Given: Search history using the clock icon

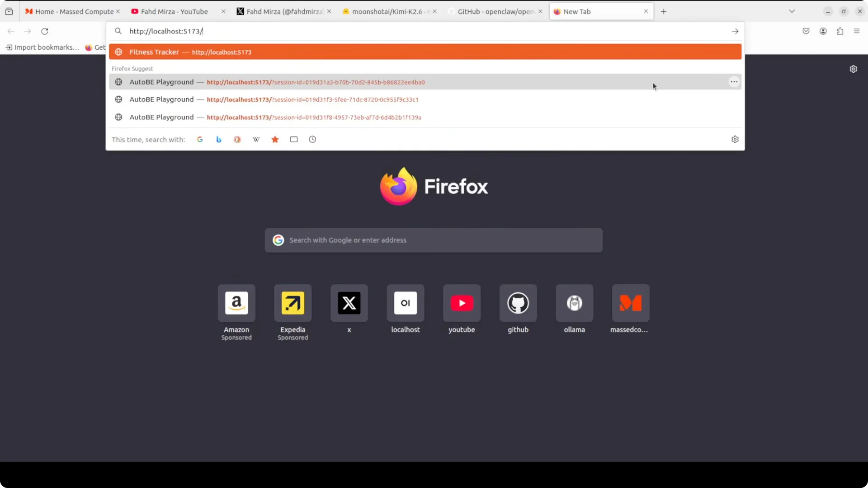Looking at the screenshot, I should [312, 139].
